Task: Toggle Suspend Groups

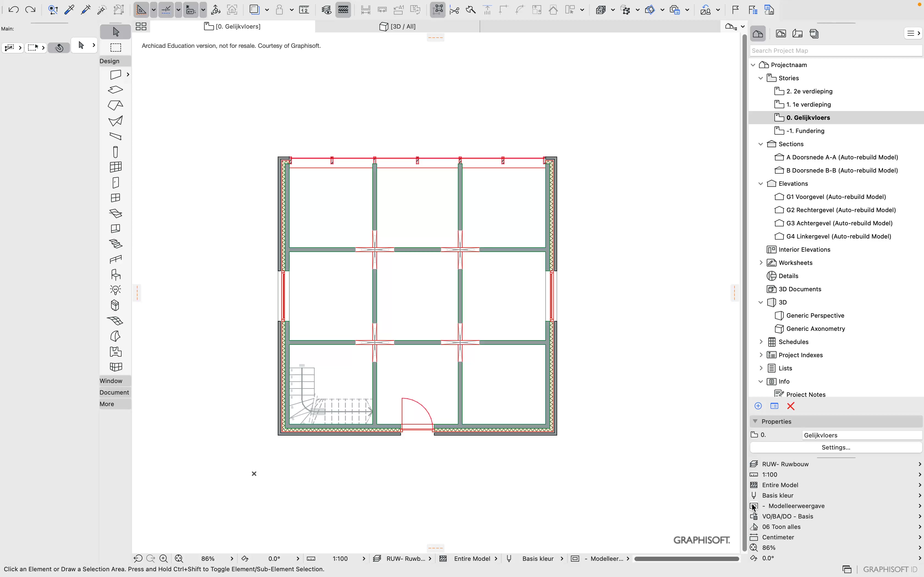Action: (x=438, y=10)
